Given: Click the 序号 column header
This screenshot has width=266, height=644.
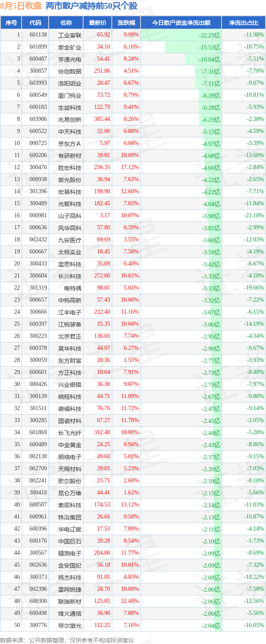Looking at the screenshot, I should [x=11, y=22].
